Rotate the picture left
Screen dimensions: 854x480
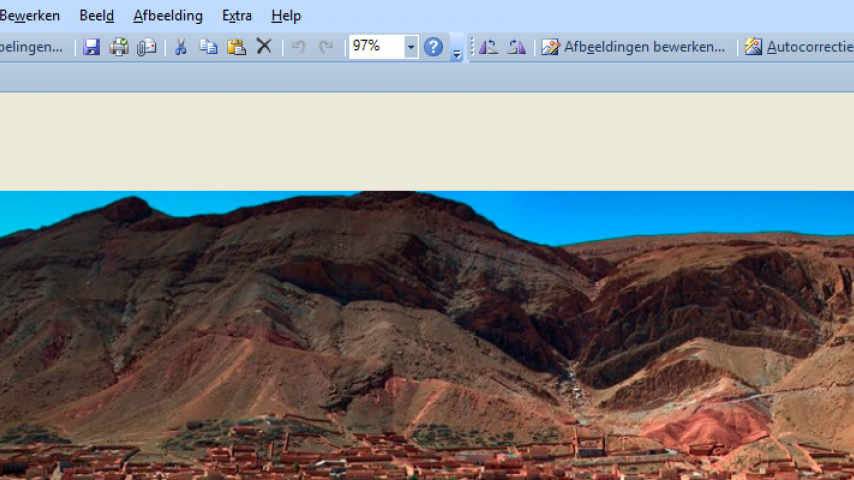(488, 47)
